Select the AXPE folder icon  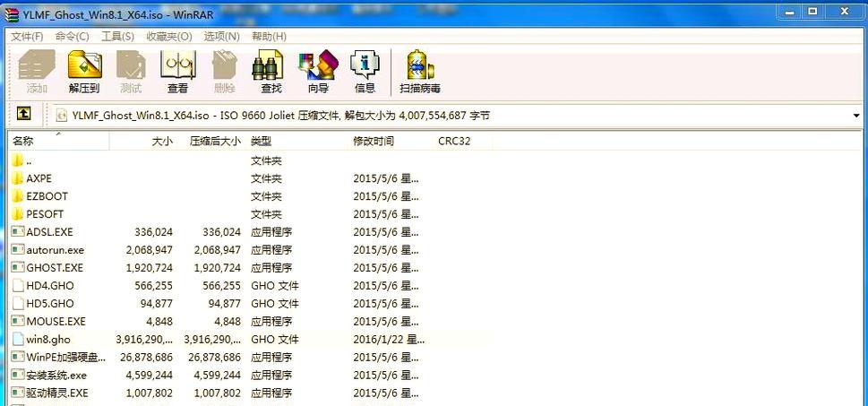click(x=18, y=178)
